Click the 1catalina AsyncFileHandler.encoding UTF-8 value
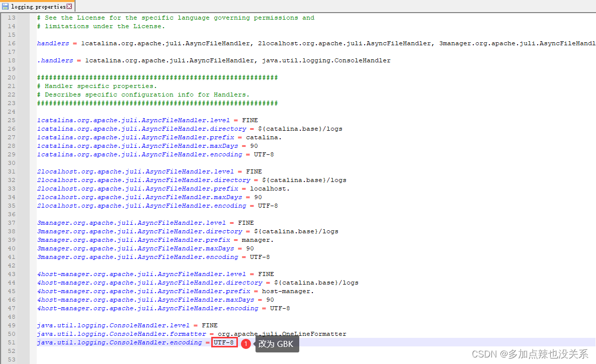596x364 pixels. click(x=264, y=154)
